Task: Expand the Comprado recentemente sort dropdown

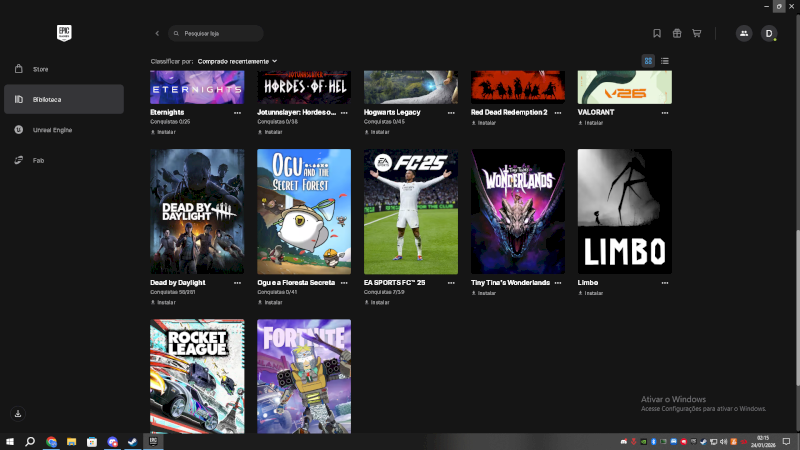Action: (x=238, y=61)
